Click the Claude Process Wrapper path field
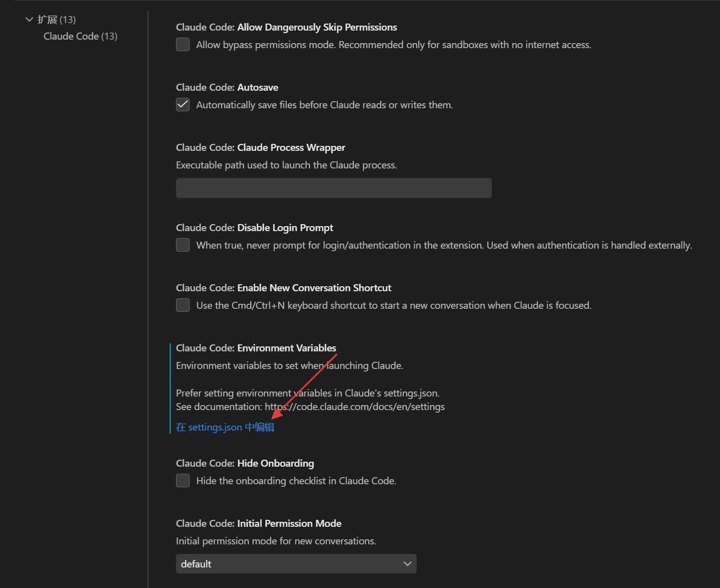720x588 pixels. 334,188
